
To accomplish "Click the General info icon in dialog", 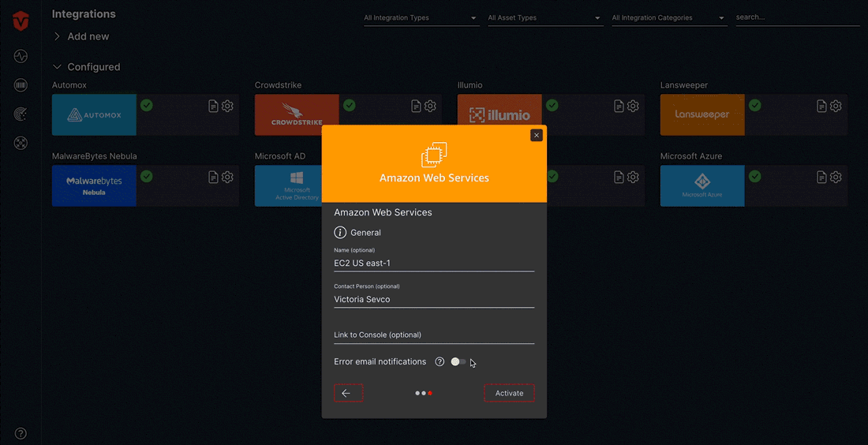I will tap(340, 233).
